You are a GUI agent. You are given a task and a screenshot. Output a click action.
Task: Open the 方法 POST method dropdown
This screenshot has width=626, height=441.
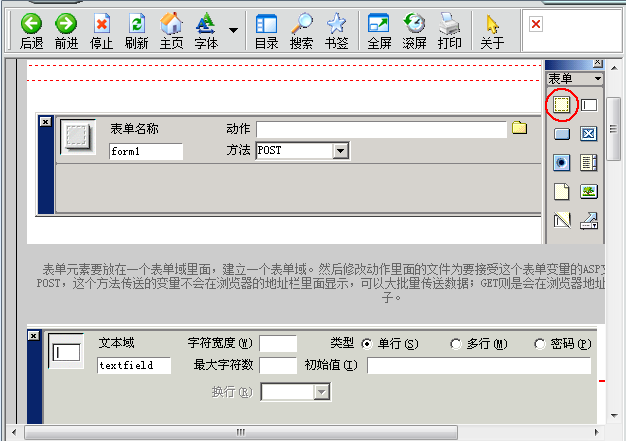[x=340, y=150]
